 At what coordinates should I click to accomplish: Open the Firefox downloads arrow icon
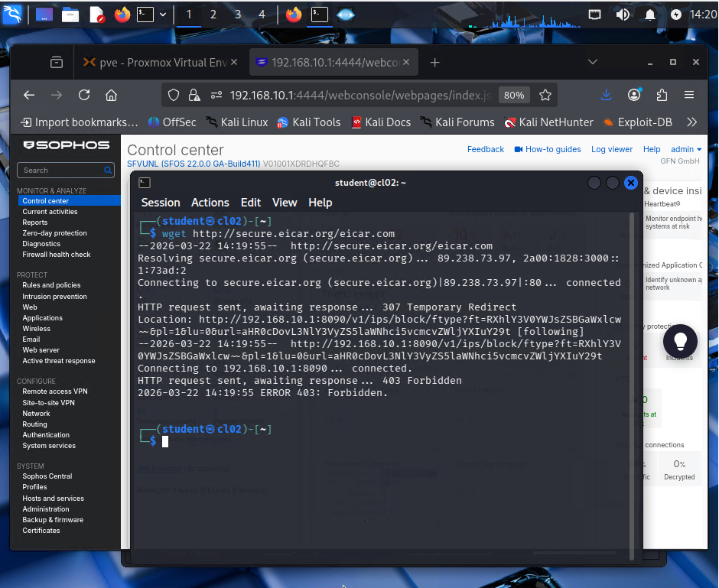(606, 95)
